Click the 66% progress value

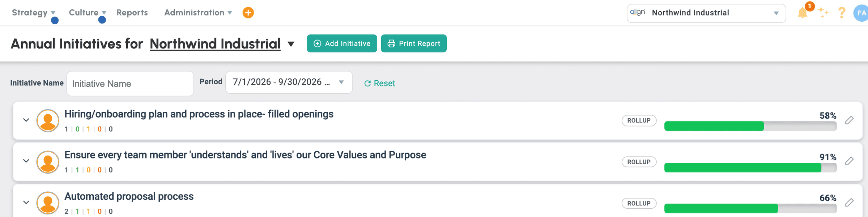pos(828,198)
